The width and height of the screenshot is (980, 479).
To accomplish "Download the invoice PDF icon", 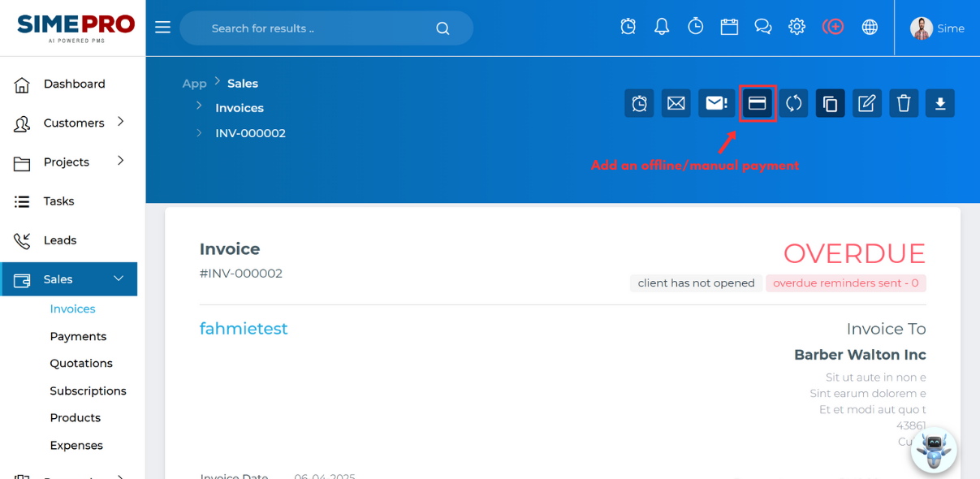I will click(x=940, y=103).
